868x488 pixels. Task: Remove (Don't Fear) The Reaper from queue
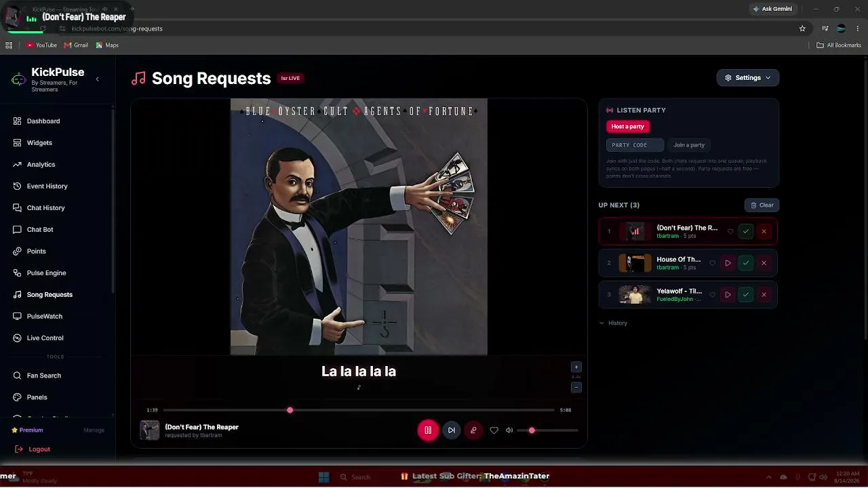coord(764,232)
